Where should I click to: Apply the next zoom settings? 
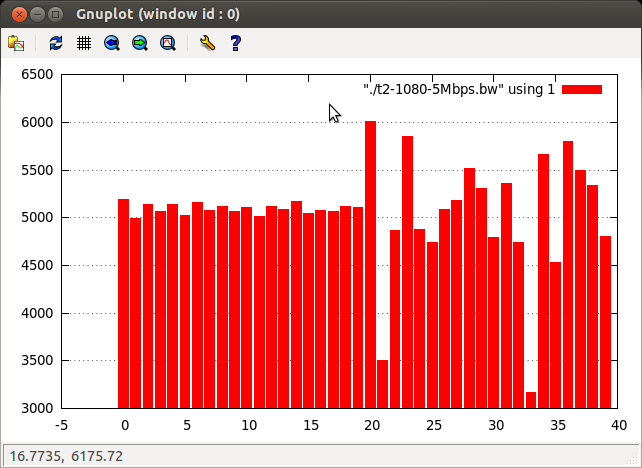[140, 43]
